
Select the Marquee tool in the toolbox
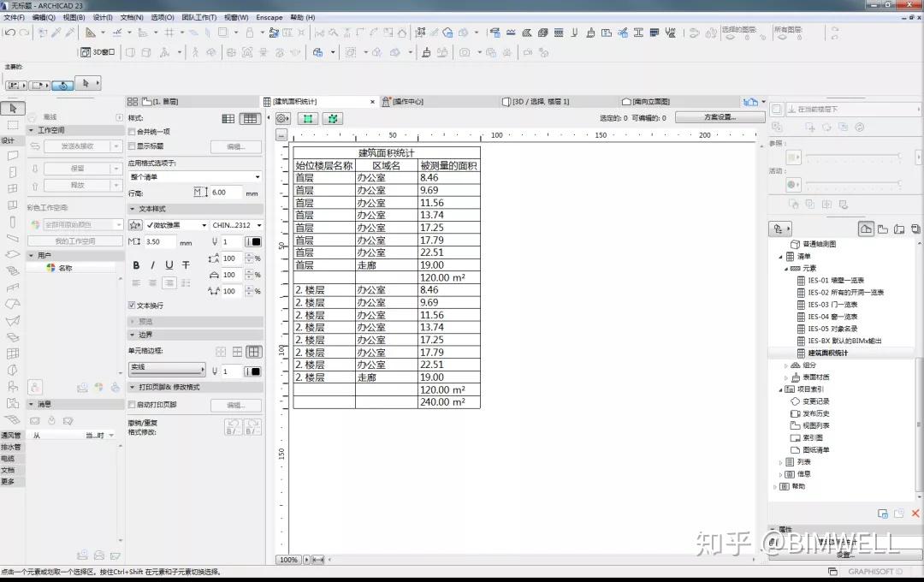click(x=12, y=125)
